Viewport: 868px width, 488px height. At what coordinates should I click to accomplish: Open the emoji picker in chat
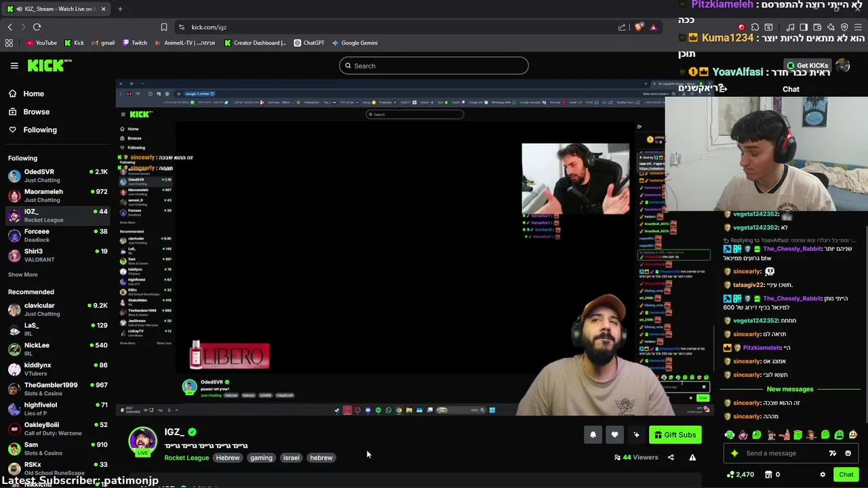click(x=848, y=453)
